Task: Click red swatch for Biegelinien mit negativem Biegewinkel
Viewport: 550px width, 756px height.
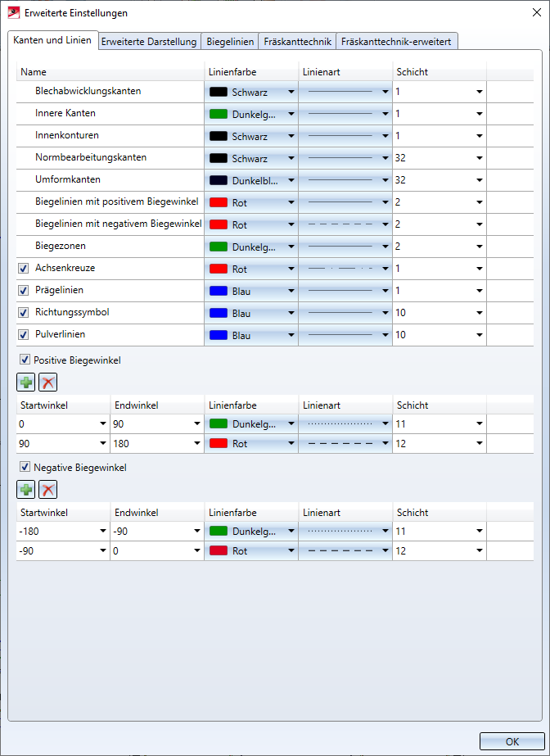Action: tap(219, 224)
